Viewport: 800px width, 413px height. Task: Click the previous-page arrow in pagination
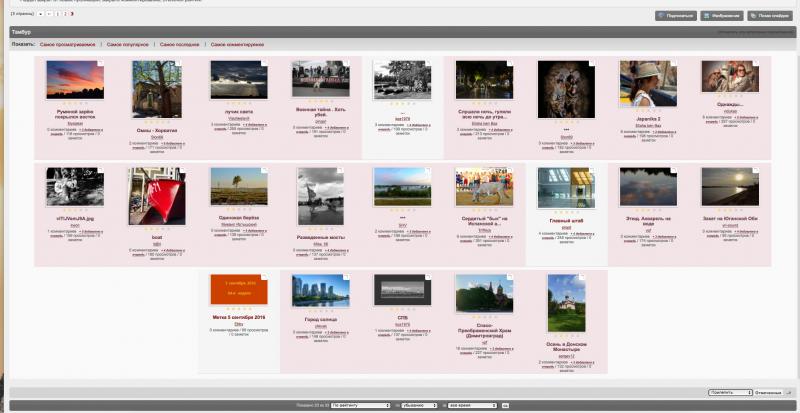point(49,14)
